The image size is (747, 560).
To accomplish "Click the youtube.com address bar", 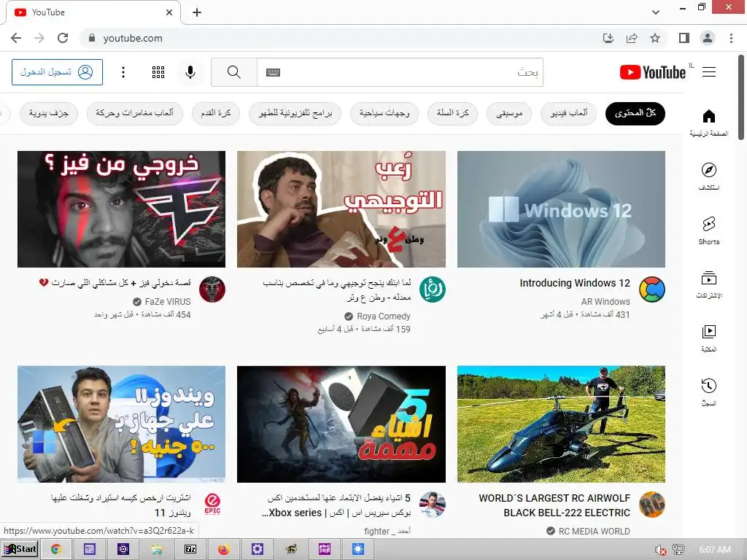I will coord(338,38).
